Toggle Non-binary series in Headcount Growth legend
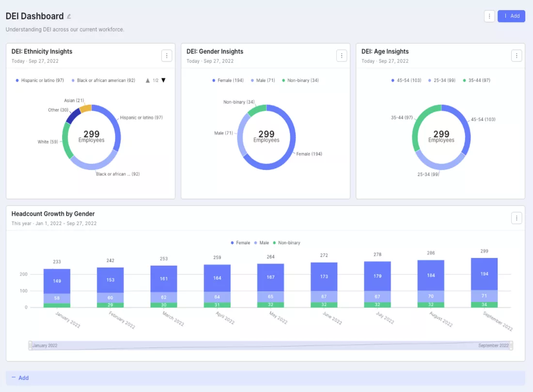This screenshot has height=392, width=533. pos(286,242)
